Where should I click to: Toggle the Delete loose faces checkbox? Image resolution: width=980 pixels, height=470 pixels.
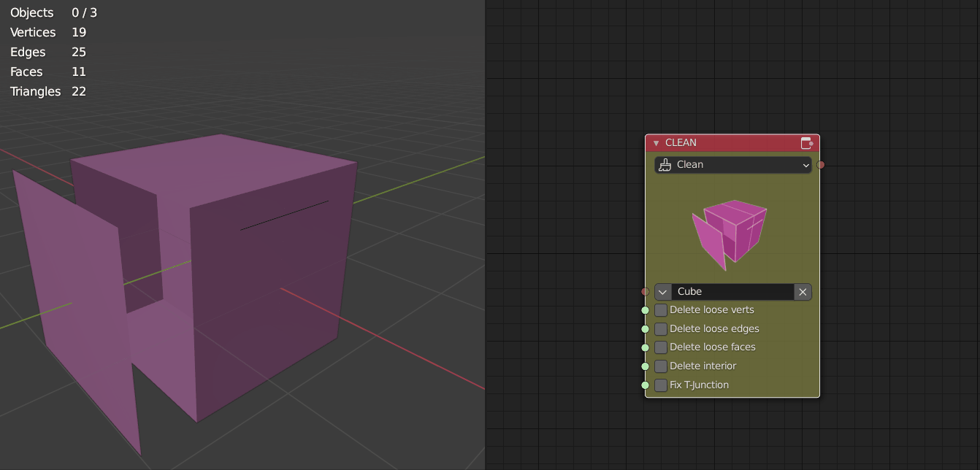pyautogui.click(x=661, y=347)
